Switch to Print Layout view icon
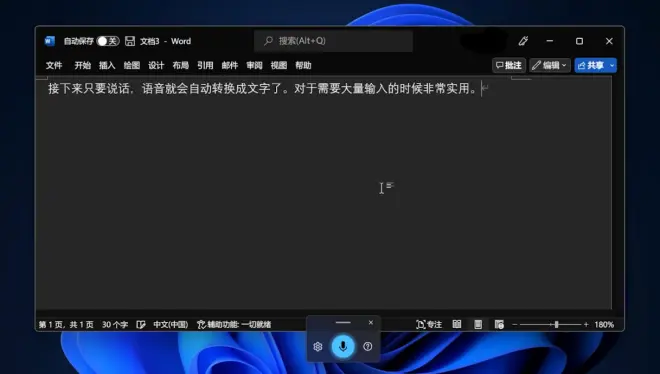The image size is (660, 374). click(x=478, y=324)
